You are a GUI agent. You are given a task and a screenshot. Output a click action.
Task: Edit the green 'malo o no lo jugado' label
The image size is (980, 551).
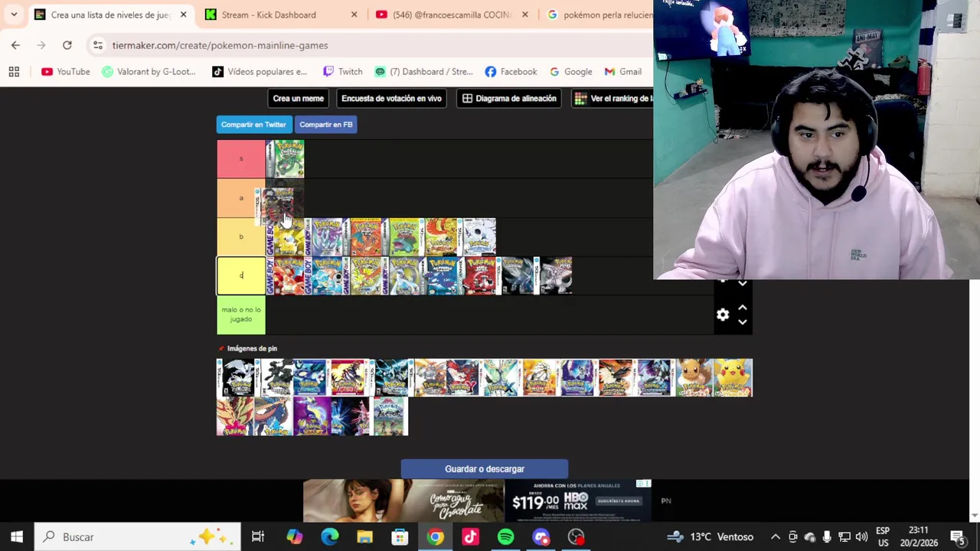click(241, 315)
